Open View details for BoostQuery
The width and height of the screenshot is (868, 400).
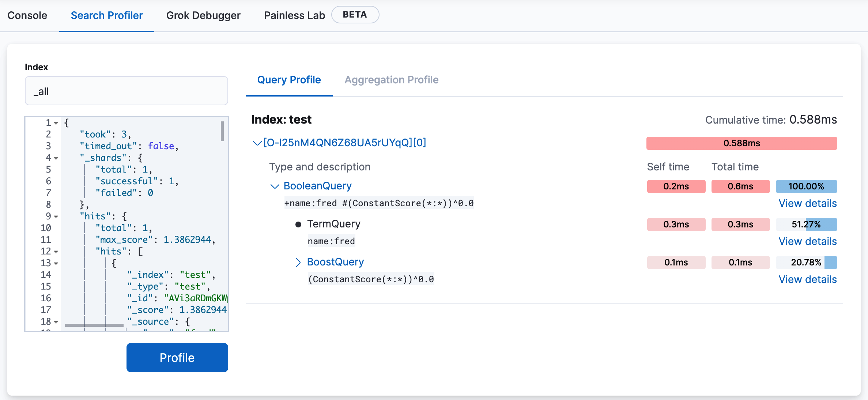click(x=807, y=279)
